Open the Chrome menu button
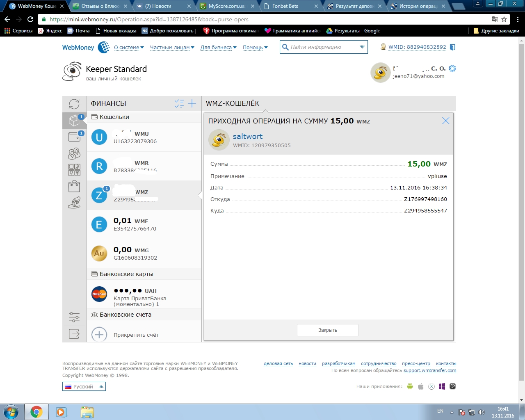The width and height of the screenshot is (525, 420). tap(518, 19)
